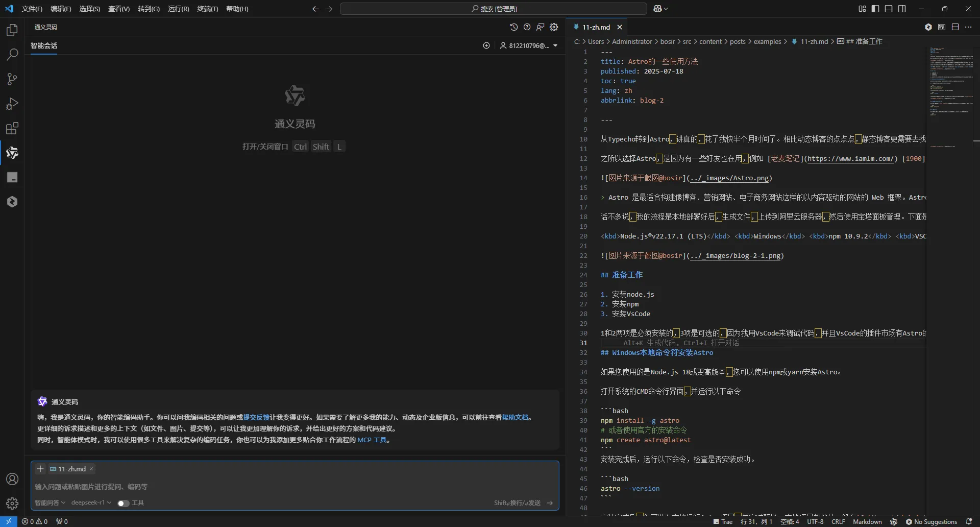Open the deepseek-r1 model dropdown
Image resolution: width=980 pixels, height=527 pixels.
point(91,503)
